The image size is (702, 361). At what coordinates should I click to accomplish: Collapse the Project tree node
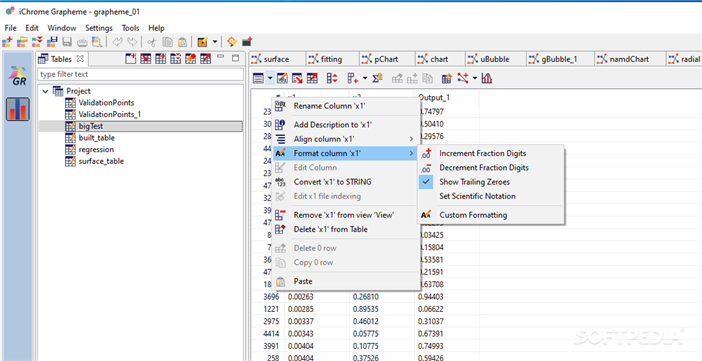pyautogui.click(x=45, y=91)
